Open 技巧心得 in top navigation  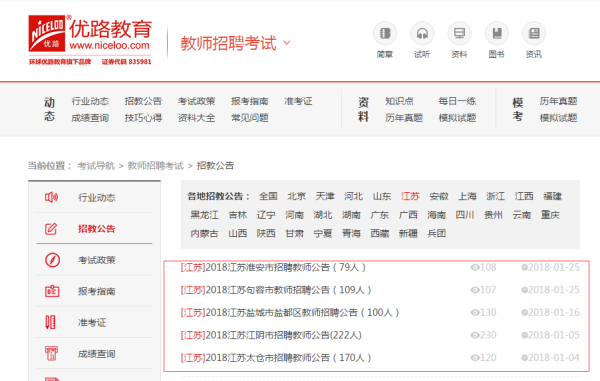[143, 118]
